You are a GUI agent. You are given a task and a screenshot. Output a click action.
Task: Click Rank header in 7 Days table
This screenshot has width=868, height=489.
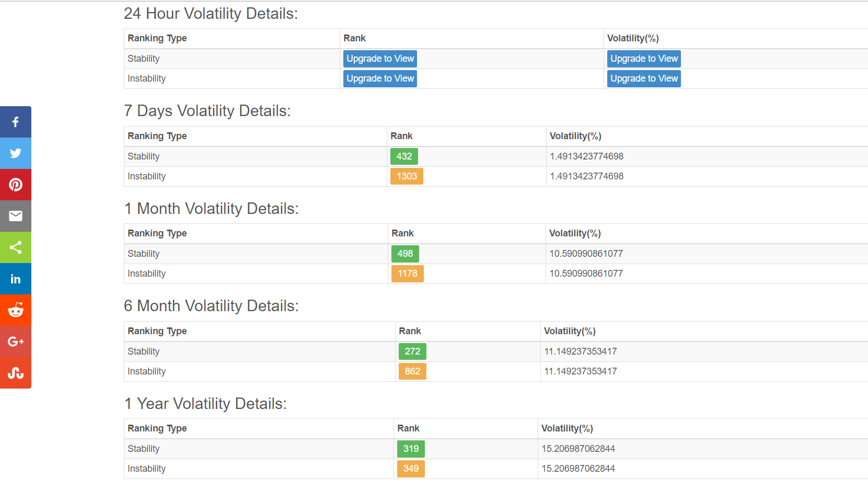click(401, 136)
